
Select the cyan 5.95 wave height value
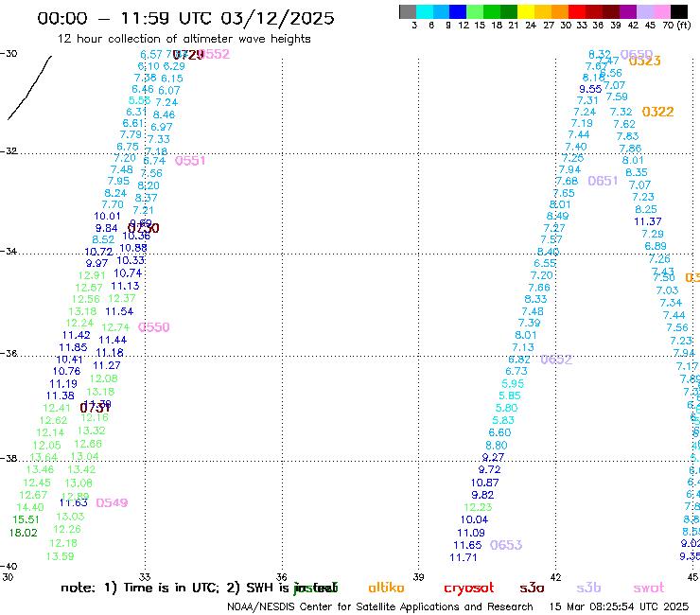pos(513,383)
